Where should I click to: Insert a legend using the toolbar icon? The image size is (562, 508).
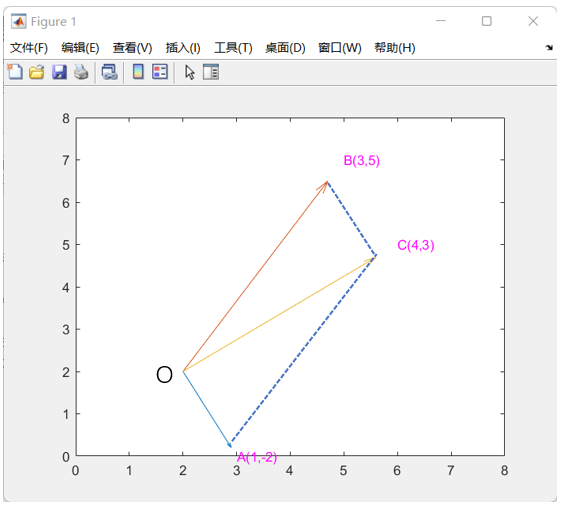(160, 72)
